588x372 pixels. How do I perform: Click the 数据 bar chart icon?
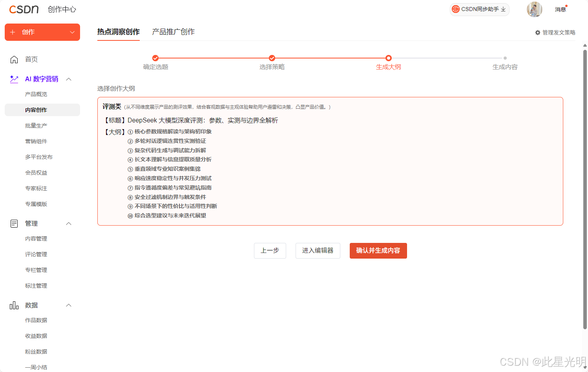pyautogui.click(x=14, y=305)
